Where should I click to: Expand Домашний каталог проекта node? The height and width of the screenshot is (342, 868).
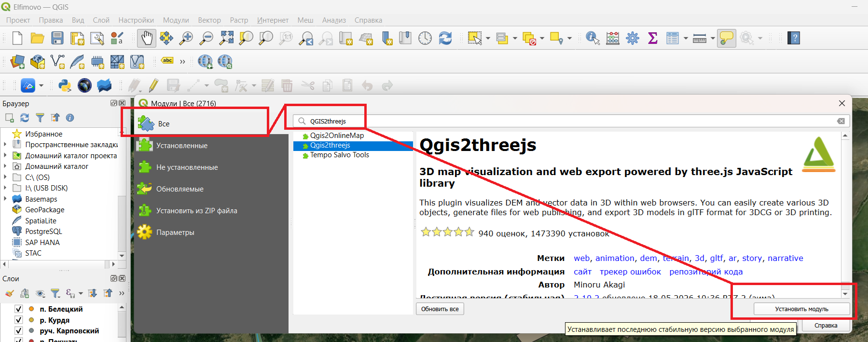point(5,155)
